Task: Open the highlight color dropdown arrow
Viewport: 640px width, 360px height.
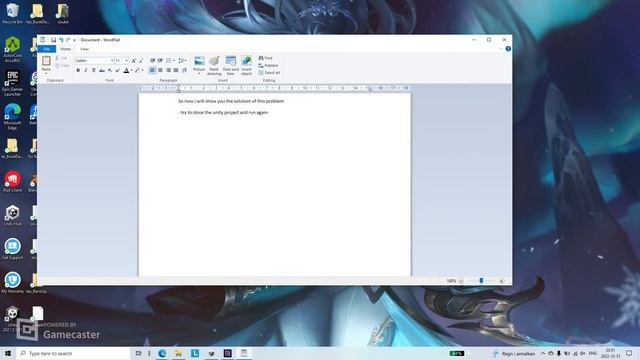Action: (142, 70)
